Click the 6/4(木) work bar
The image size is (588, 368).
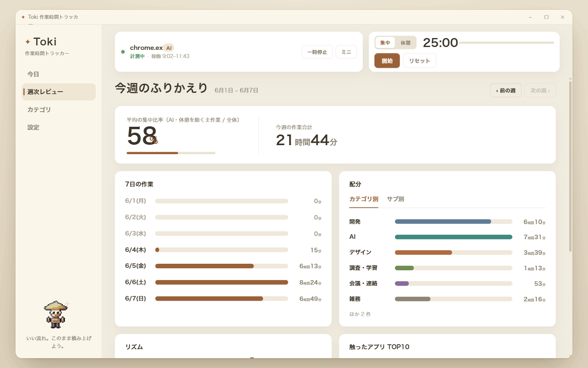point(222,250)
